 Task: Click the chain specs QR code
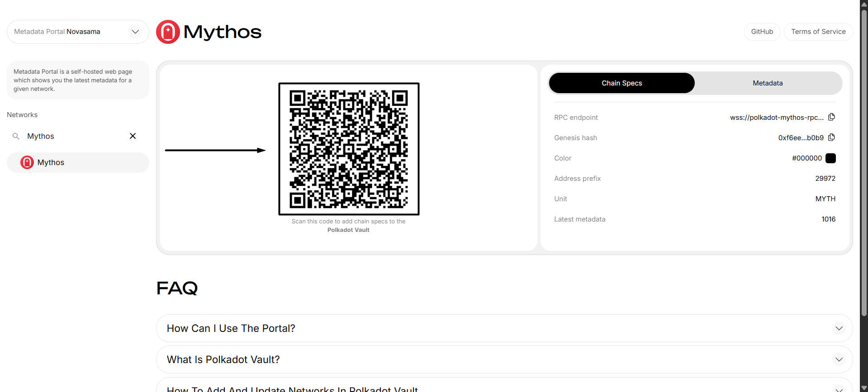(349, 149)
